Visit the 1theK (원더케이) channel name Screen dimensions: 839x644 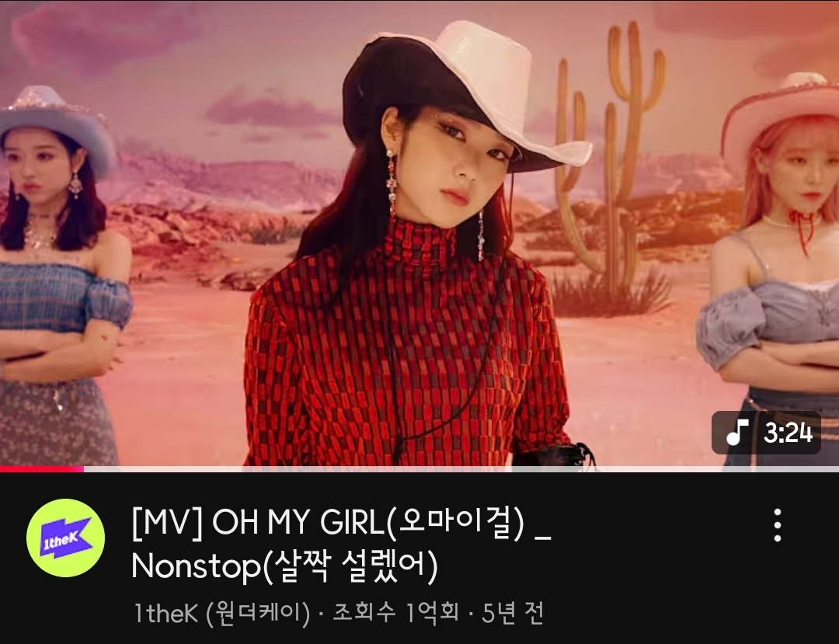[x=222, y=613]
